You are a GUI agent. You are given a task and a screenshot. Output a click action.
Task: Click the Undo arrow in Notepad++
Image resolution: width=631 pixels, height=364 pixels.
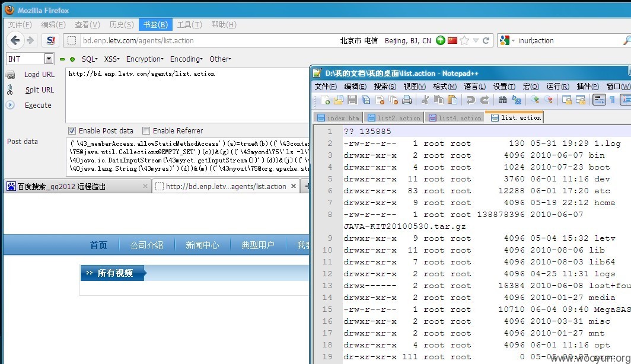470,100
